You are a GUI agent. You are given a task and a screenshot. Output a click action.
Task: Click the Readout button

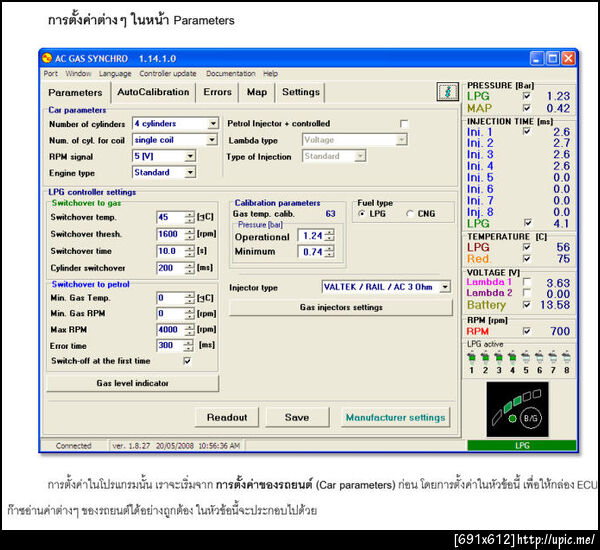click(227, 417)
